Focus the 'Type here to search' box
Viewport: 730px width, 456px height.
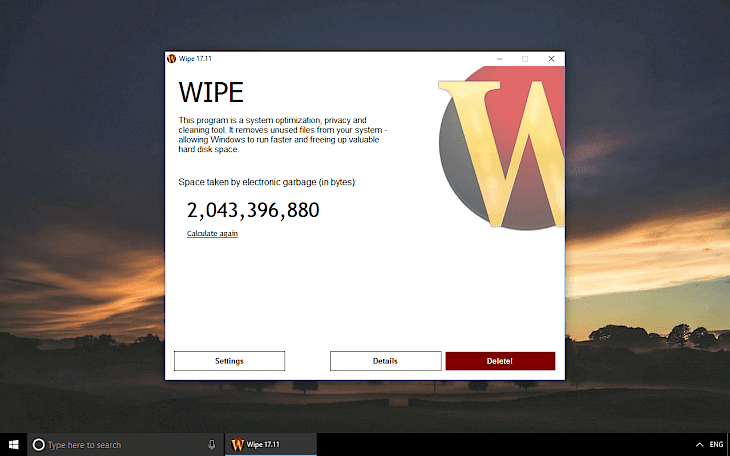point(127,445)
